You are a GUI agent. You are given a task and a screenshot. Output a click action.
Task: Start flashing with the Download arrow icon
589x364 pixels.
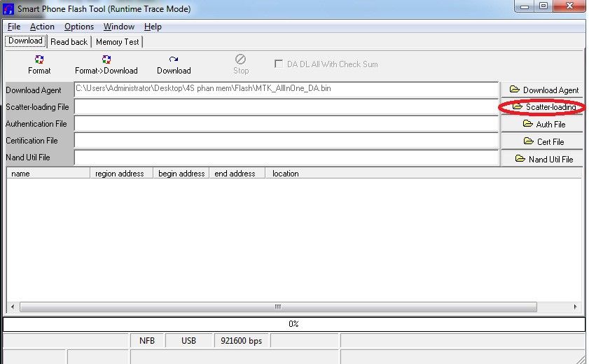(174, 59)
